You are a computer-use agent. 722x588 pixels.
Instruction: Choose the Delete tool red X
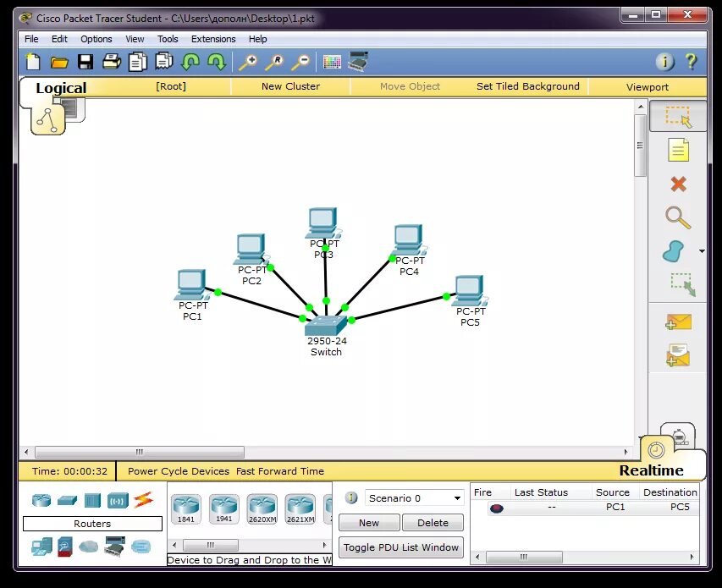point(678,184)
